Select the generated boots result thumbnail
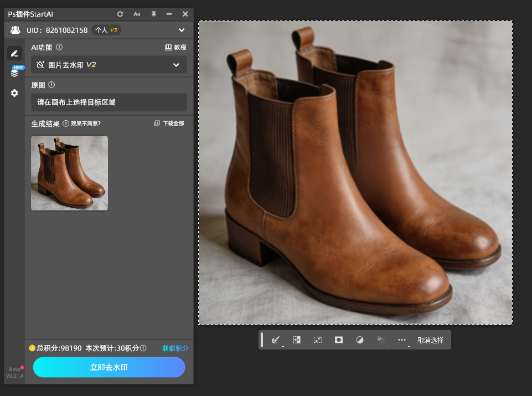 (x=69, y=173)
